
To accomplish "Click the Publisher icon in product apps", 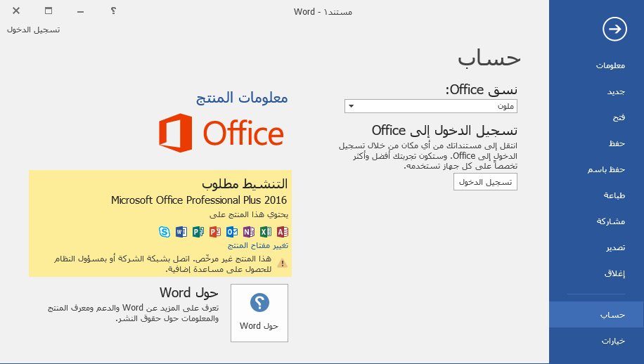I will pos(198,232).
